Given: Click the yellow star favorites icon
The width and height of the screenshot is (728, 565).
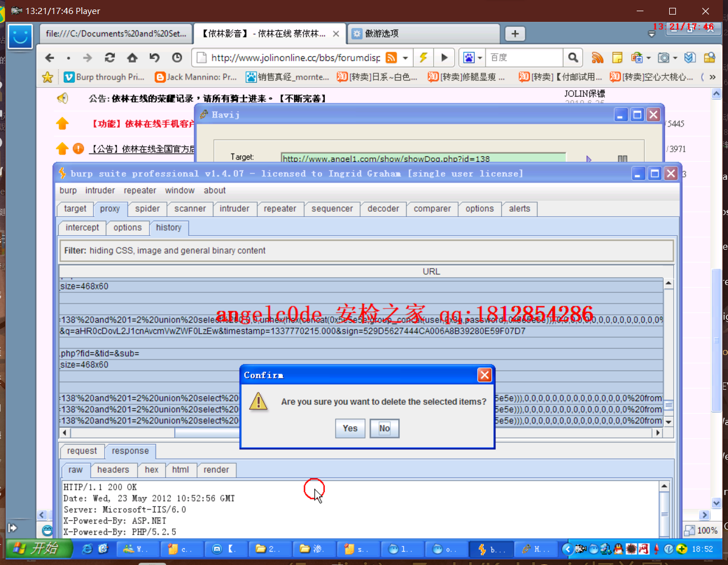Looking at the screenshot, I should pyautogui.click(x=48, y=77).
